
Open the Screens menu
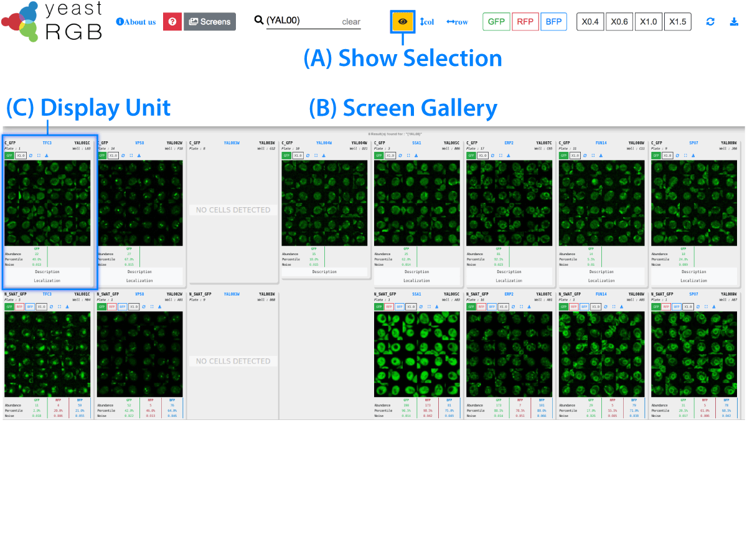pos(210,22)
